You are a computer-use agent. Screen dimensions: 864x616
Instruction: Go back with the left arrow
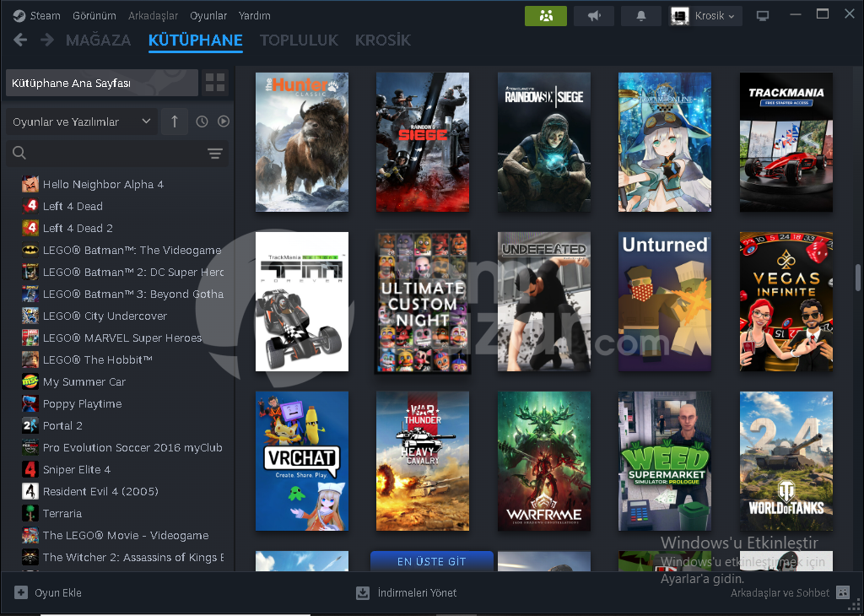click(x=20, y=40)
